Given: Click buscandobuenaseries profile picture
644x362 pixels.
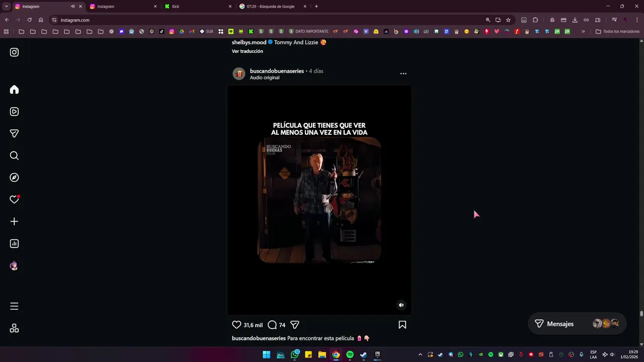Looking at the screenshot, I should click(x=238, y=74).
